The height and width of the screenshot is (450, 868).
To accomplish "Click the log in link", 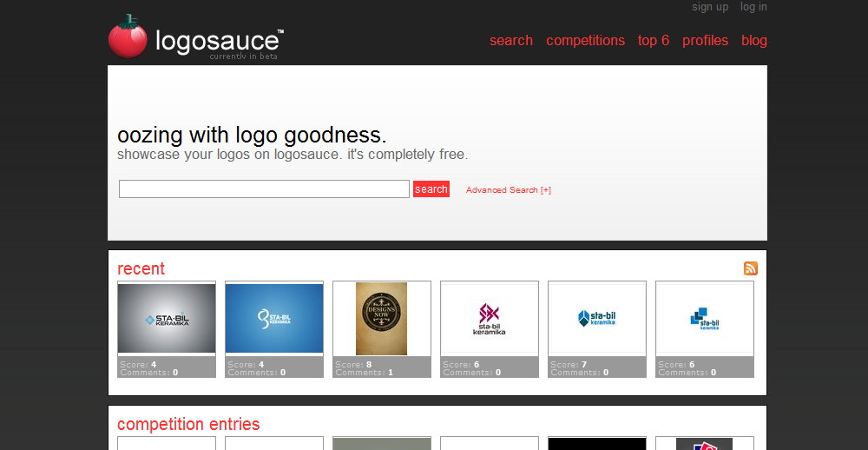I will [753, 7].
